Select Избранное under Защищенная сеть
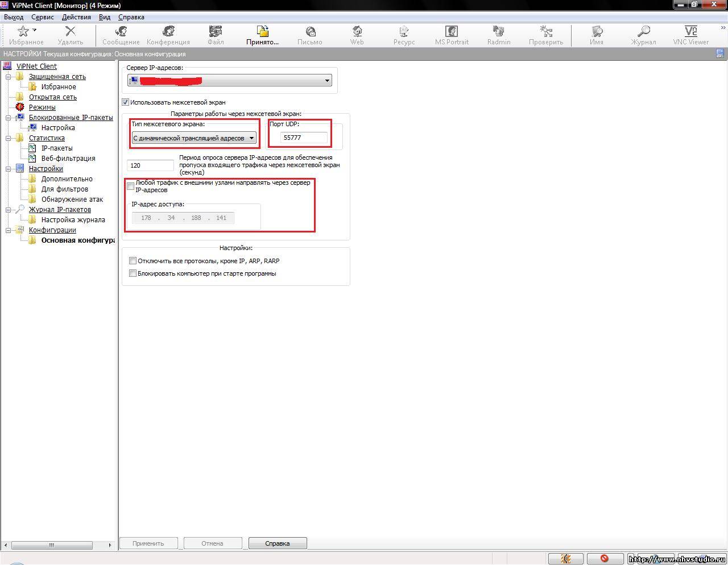The height and width of the screenshot is (565, 728). [59, 86]
